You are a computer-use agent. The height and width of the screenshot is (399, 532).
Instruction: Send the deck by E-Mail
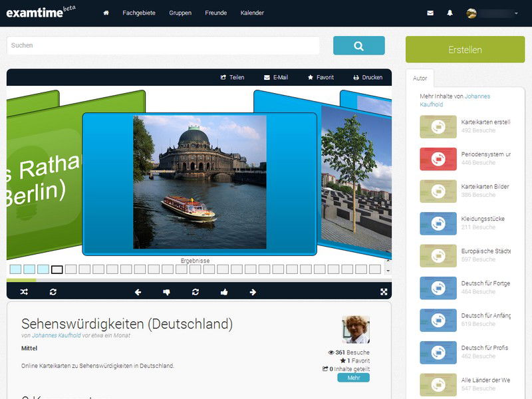[276, 77]
